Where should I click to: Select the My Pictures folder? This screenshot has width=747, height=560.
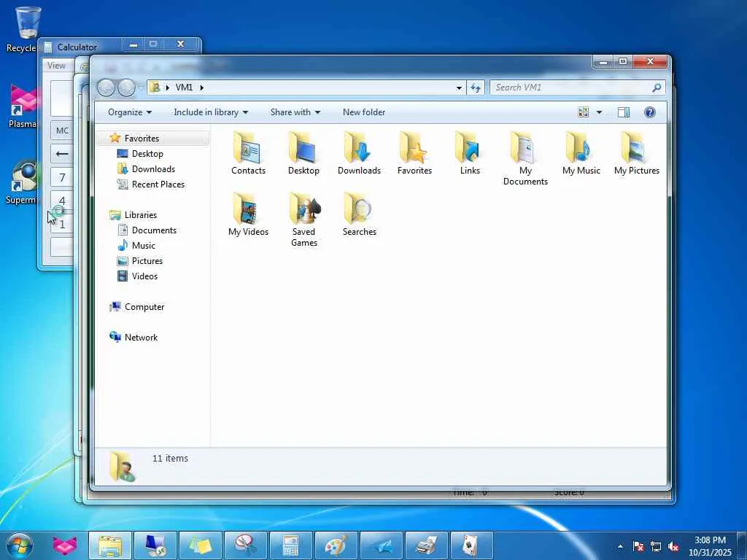(x=636, y=153)
